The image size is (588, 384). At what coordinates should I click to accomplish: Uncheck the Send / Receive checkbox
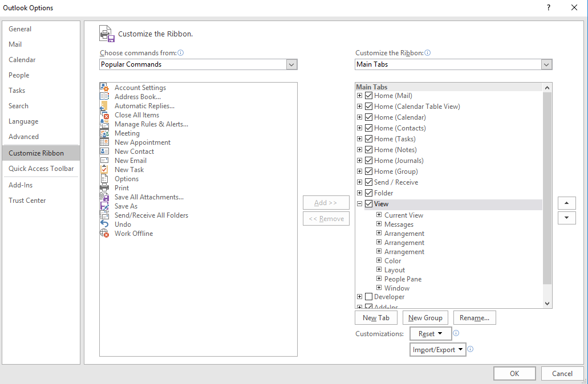(368, 182)
